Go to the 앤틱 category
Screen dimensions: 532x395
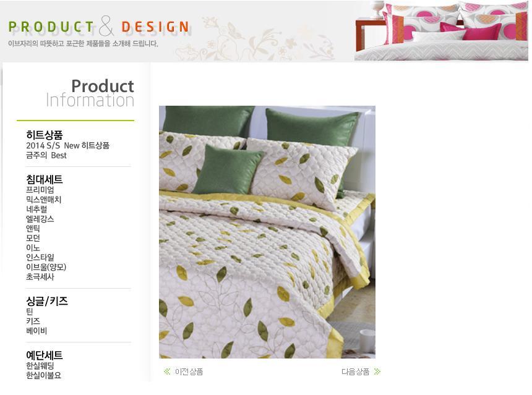pyautogui.click(x=33, y=229)
